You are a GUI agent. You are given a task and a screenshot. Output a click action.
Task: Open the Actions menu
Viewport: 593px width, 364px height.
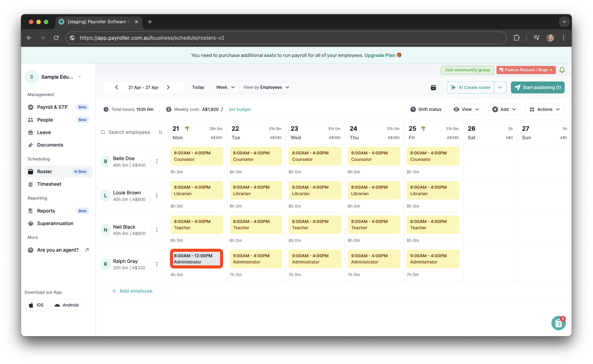tap(545, 109)
